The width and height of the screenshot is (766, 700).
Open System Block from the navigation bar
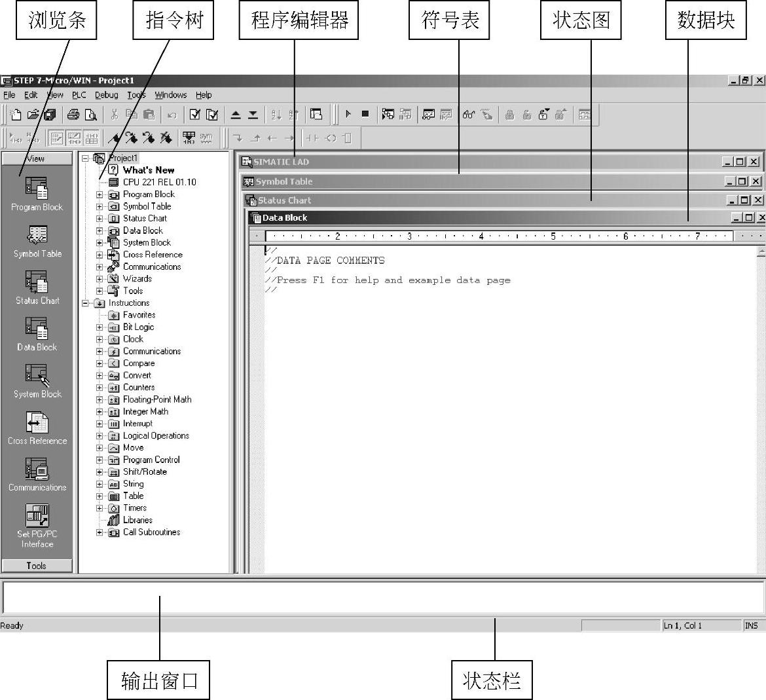37,382
